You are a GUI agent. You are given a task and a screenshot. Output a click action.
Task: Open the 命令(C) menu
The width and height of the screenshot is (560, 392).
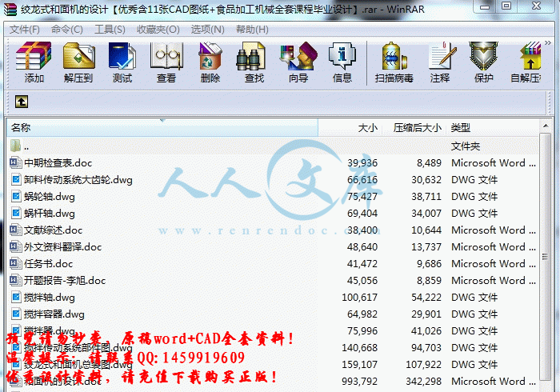click(66, 30)
